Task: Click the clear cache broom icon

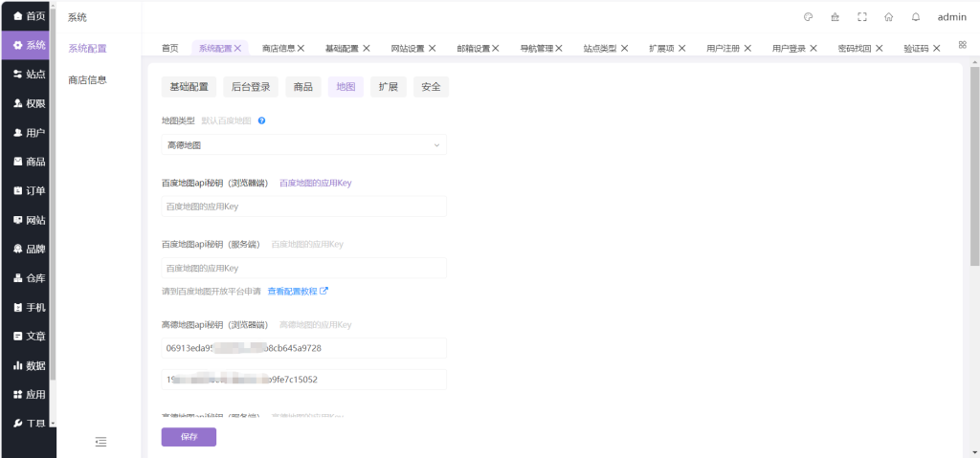Action: pyautogui.click(x=835, y=17)
